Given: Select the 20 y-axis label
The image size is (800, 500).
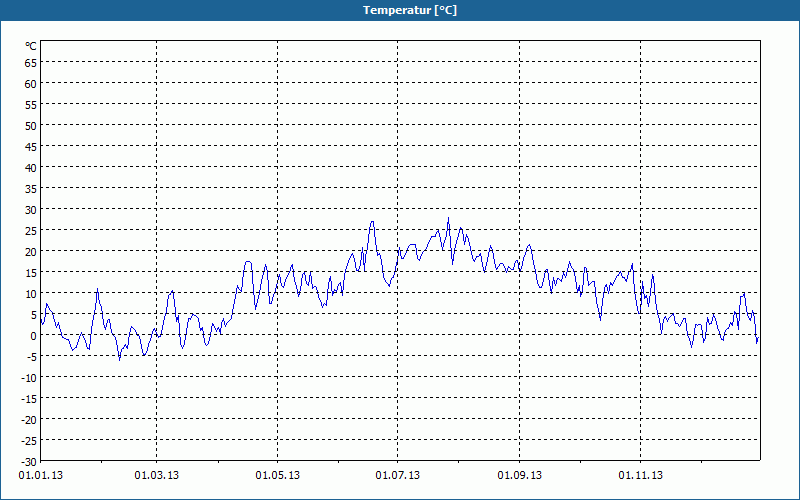Looking at the screenshot, I should point(31,252).
